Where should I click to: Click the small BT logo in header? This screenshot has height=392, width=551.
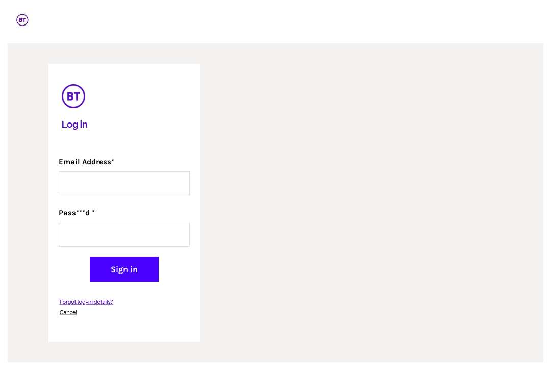pyautogui.click(x=22, y=20)
